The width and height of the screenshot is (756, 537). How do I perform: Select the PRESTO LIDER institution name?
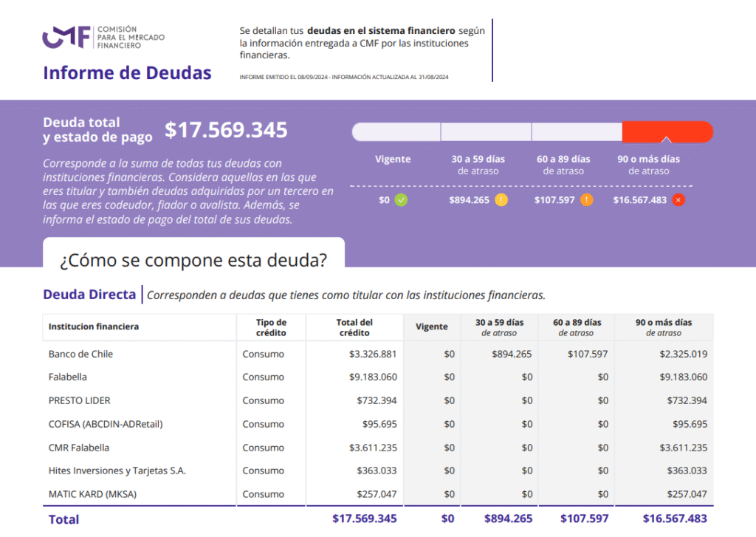point(79,400)
